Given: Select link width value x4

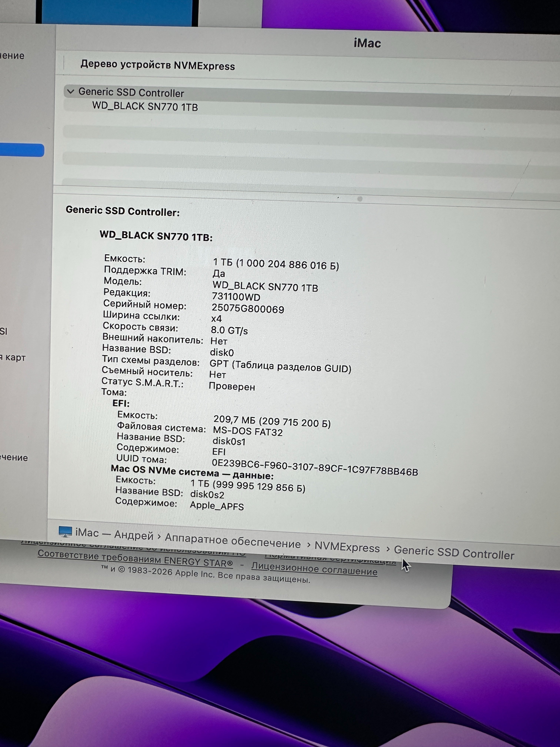Looking at the screenshot, I should click(x=216, y=319).
